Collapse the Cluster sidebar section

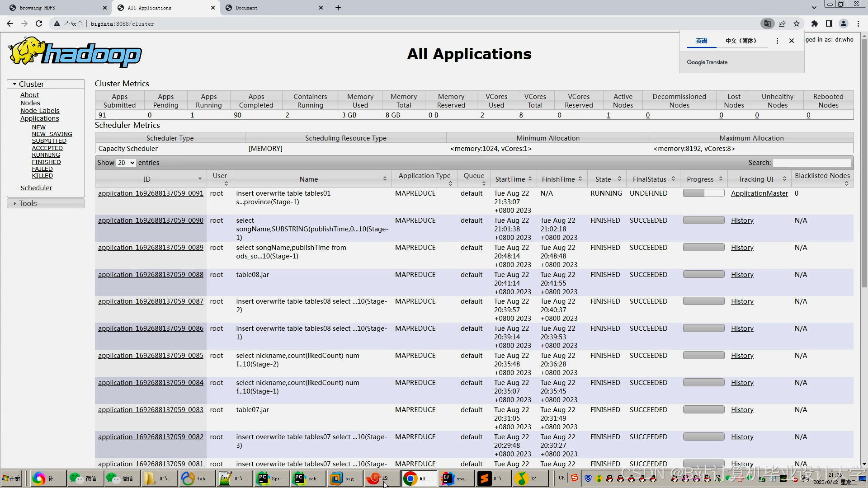[x=31, y=84]
